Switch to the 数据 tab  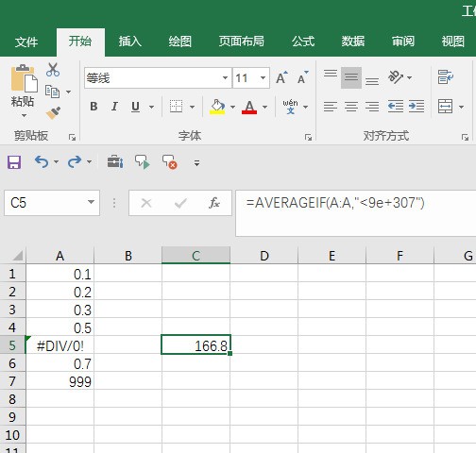[353, 41]
